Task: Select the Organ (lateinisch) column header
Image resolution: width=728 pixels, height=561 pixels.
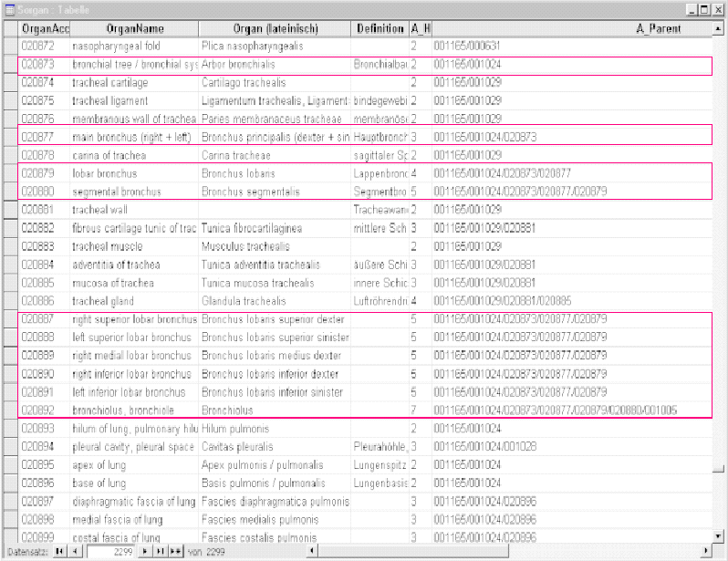Action: click(x=274, y=28)
